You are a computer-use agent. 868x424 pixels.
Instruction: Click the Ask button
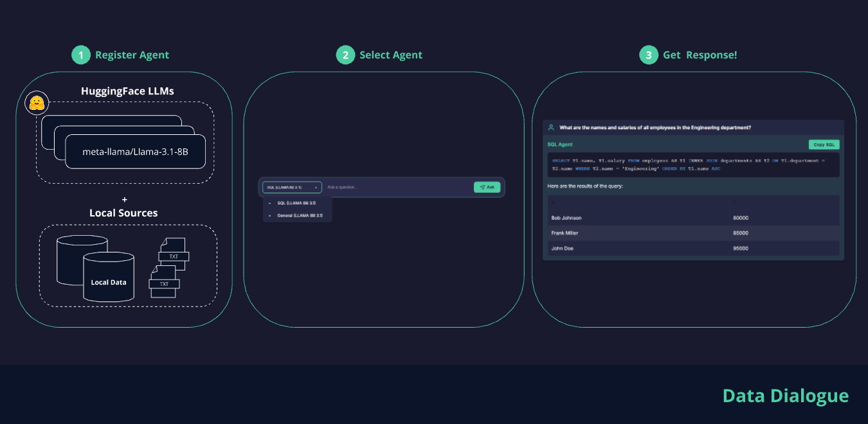click(487, 187)
